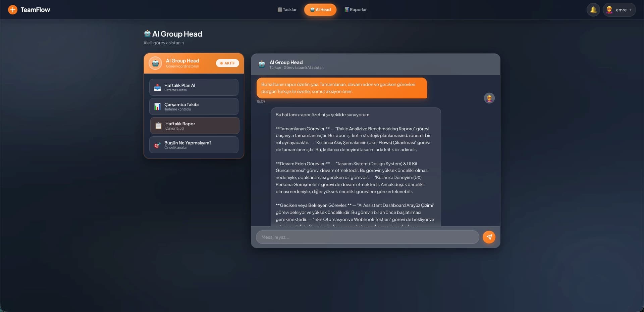Screen dimensions: 644x312
Task: Open the Raporlar tab
Action: (x=356, y=10)
